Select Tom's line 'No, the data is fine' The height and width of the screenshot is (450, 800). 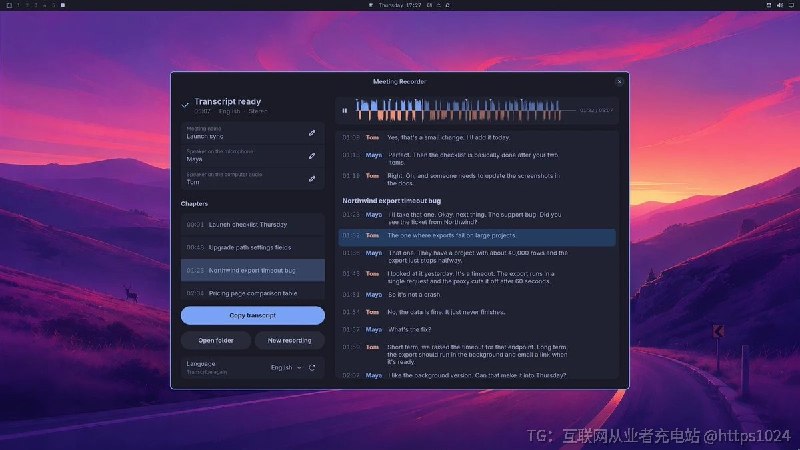[477, 312]
